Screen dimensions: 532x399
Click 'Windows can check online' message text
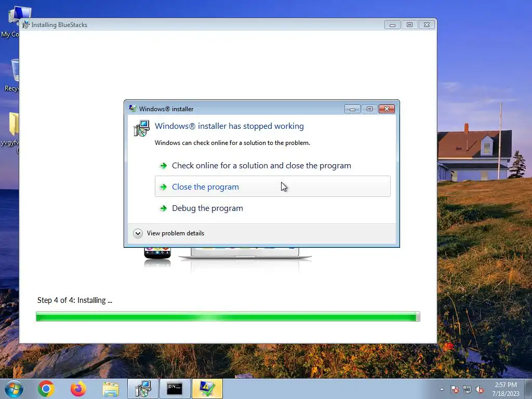click(x=232, y=143)
